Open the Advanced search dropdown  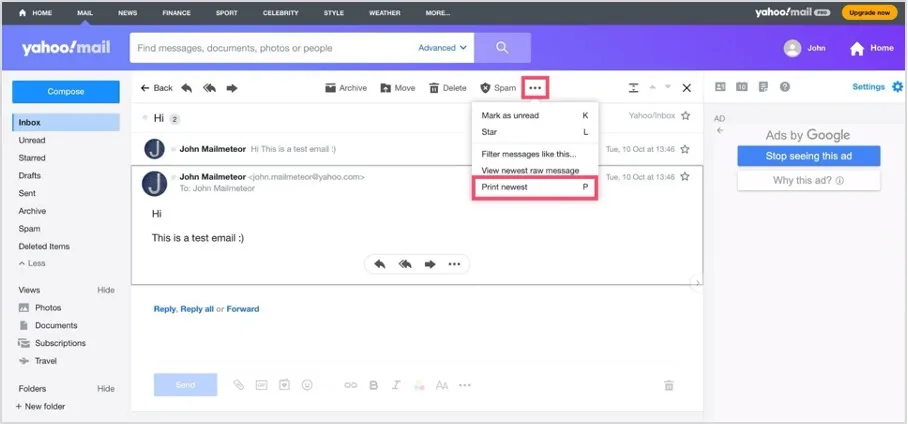[x=442, y=48]
